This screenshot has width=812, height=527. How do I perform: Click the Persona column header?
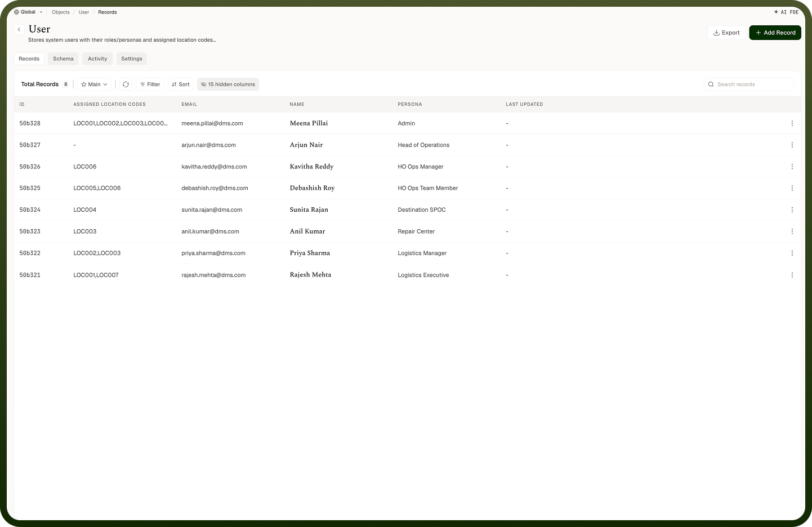click(x=410, y=104)
